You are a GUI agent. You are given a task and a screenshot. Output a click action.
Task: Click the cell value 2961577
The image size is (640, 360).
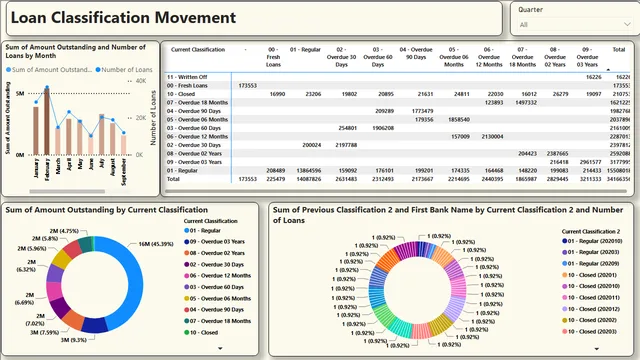click(590, 162)
